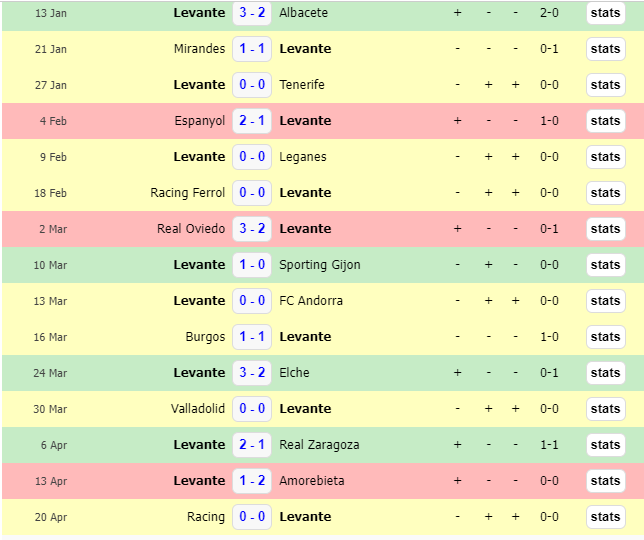Show stats for Espanyol vs Levante
This screenshot has width=644, height=540.
(x=605, y=121)
